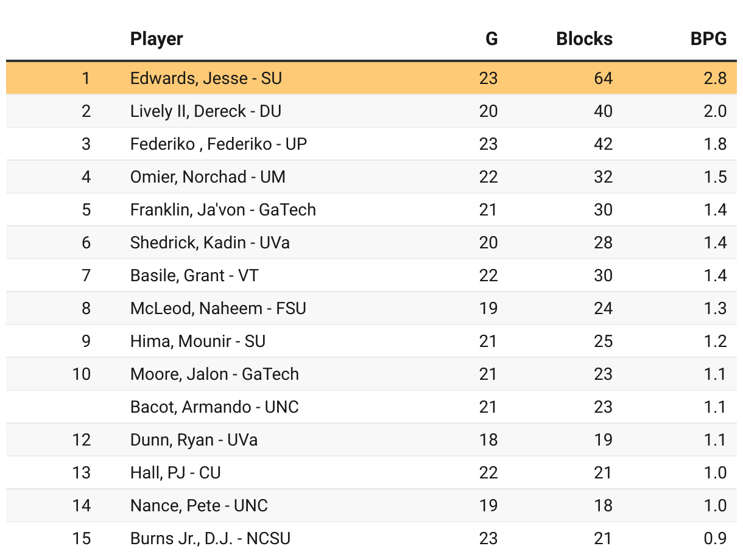The width and height of the screenshot is (743, 560).
Task: Click the Player column header
Action: pos(157,39)
